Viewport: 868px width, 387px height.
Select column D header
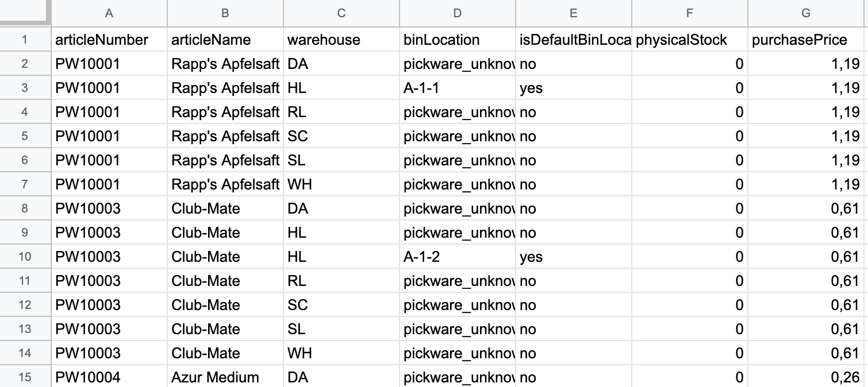click(458, 13)
